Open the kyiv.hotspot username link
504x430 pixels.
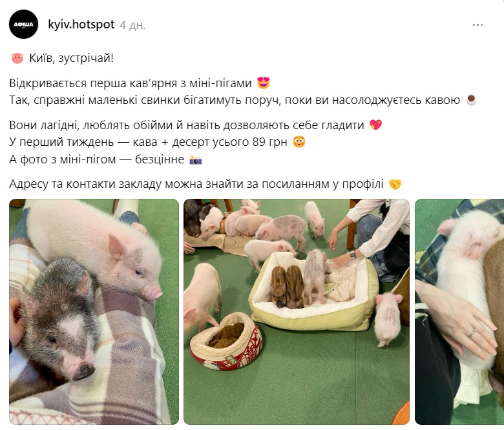coord(81,25)
